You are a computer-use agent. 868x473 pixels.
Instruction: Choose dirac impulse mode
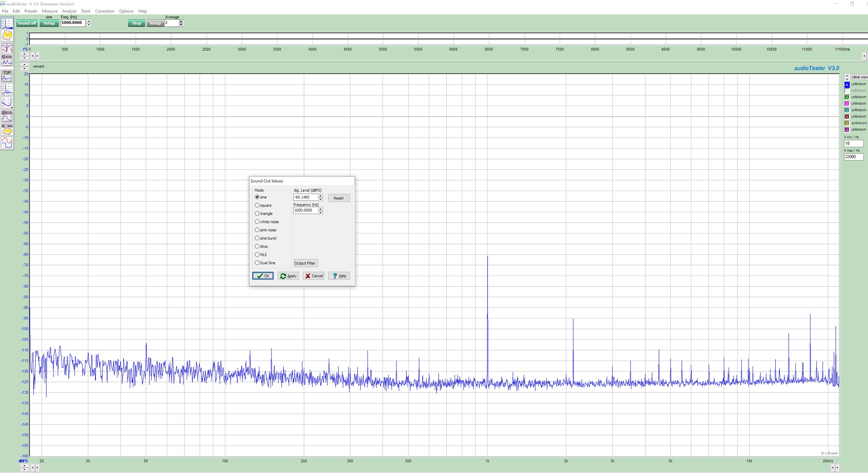[257, 246]
